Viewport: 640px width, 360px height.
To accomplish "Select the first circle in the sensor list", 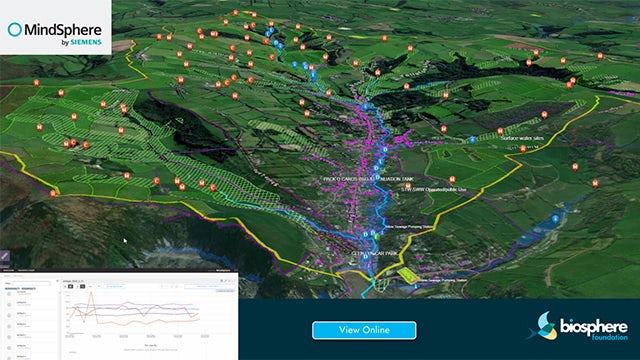I will coord(9,294).
